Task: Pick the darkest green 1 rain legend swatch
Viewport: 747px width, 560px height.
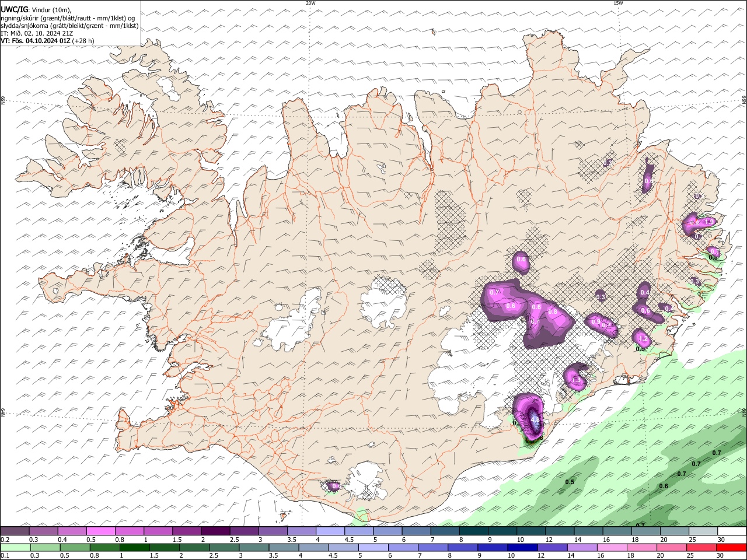Action: tap(134, 548)
